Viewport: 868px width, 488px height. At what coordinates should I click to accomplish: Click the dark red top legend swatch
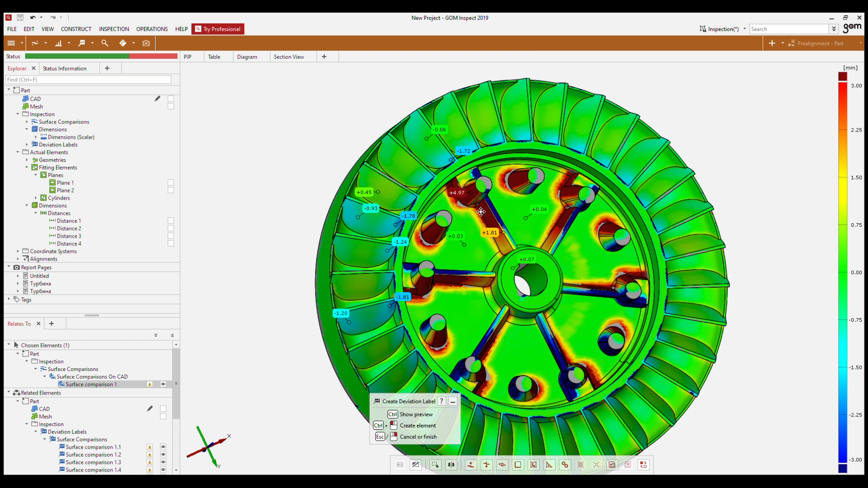[x=843, y=76]
